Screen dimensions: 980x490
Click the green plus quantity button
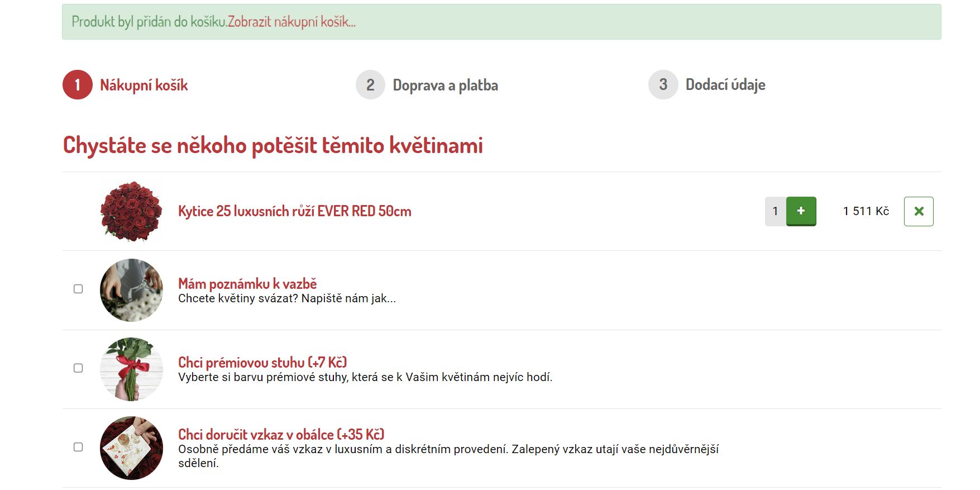pyautogui.click(x=801, y=211)
